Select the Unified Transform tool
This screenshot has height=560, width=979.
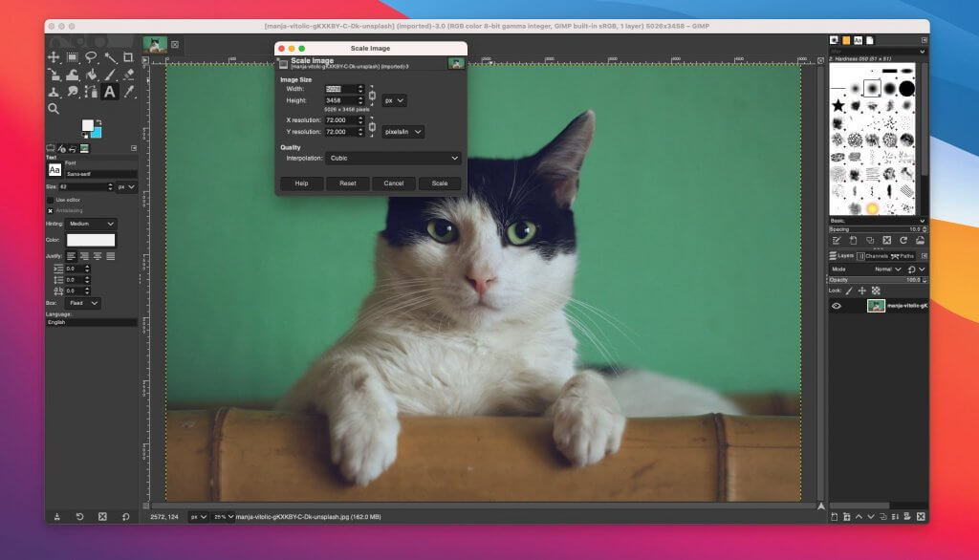54,75
